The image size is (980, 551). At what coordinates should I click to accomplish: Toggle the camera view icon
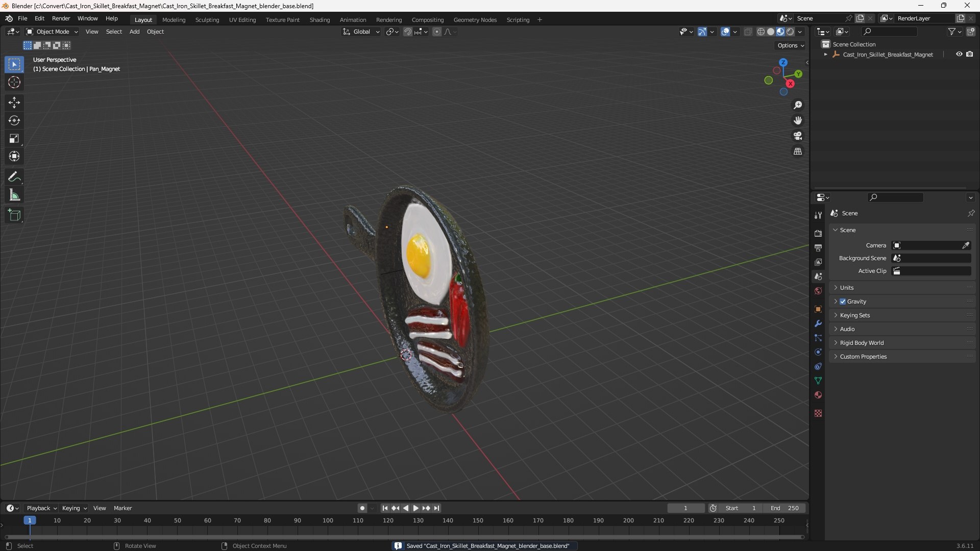[798, 136]
